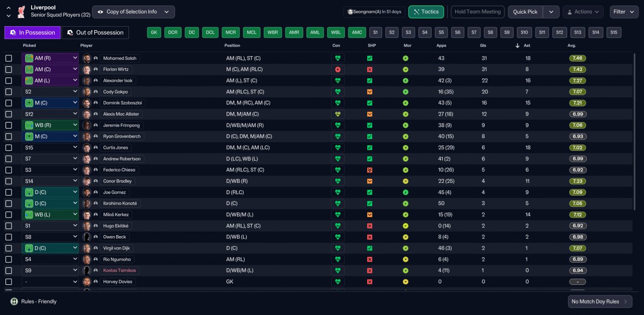
Task: Tick the checkbox for Mohamed Salah
Action: point(9,58)
